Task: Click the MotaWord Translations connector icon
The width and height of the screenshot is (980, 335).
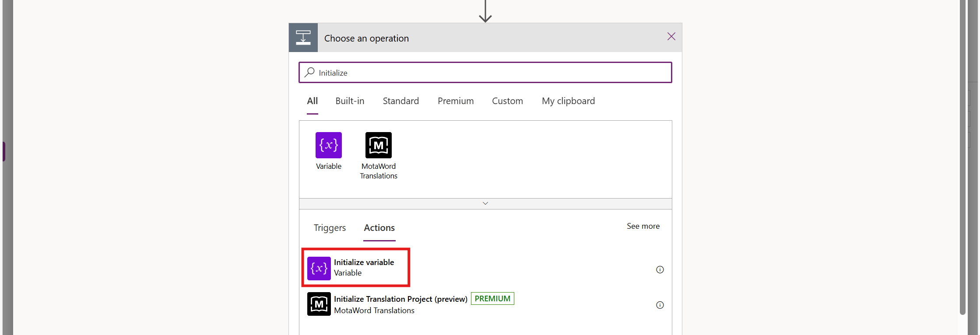Action: (x=378, y=145)
